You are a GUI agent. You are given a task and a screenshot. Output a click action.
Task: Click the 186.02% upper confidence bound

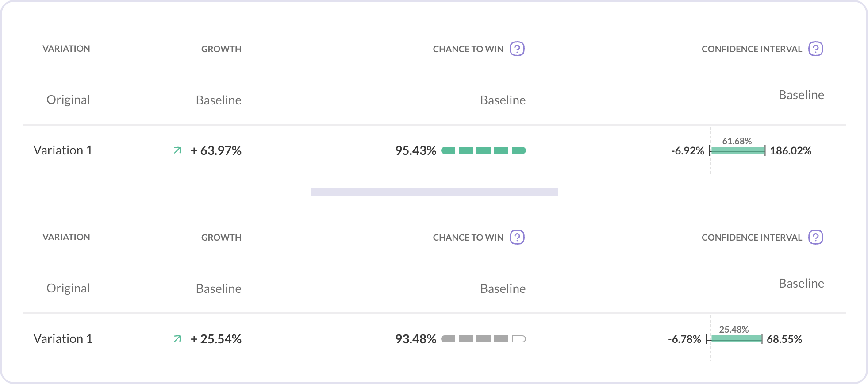point(791,151)
